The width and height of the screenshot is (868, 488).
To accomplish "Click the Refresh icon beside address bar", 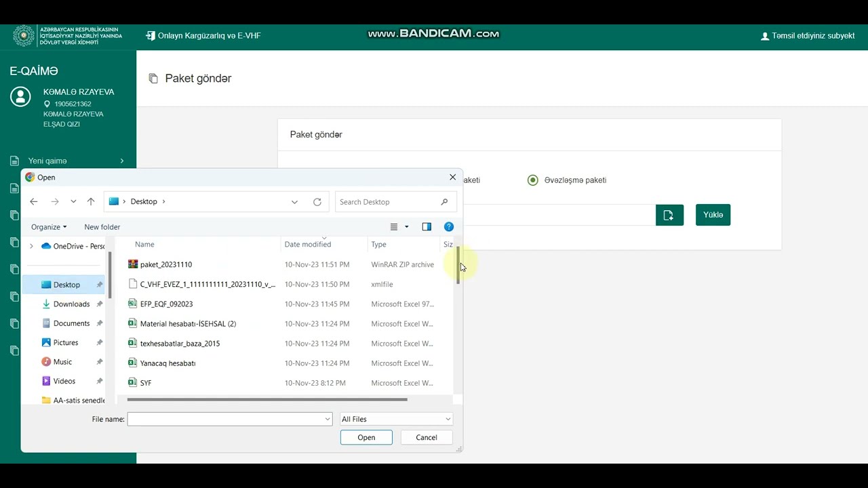I will 317,201.
